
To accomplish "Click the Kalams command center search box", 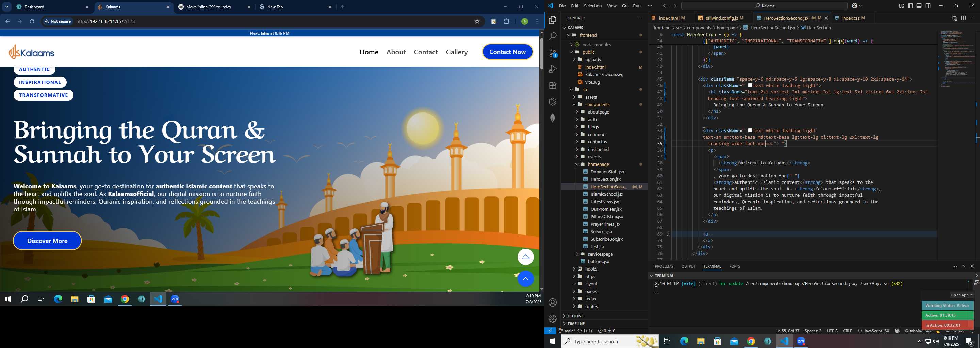I will (x=764, y=6).
